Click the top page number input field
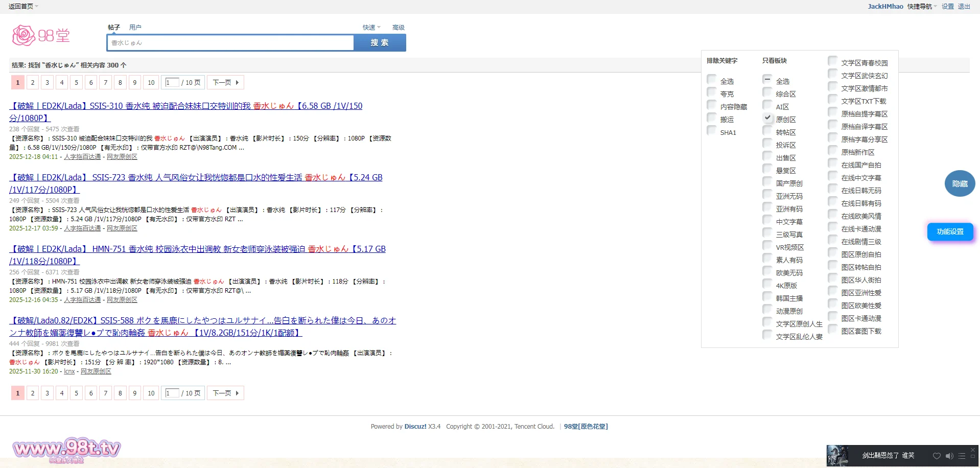The height and width of the screenshot is (468, 980). (x=172, y=82)
